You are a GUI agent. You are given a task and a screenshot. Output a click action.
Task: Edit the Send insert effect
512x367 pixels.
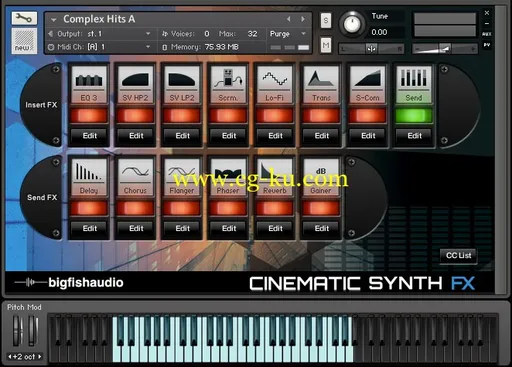(x=414, y=136)
